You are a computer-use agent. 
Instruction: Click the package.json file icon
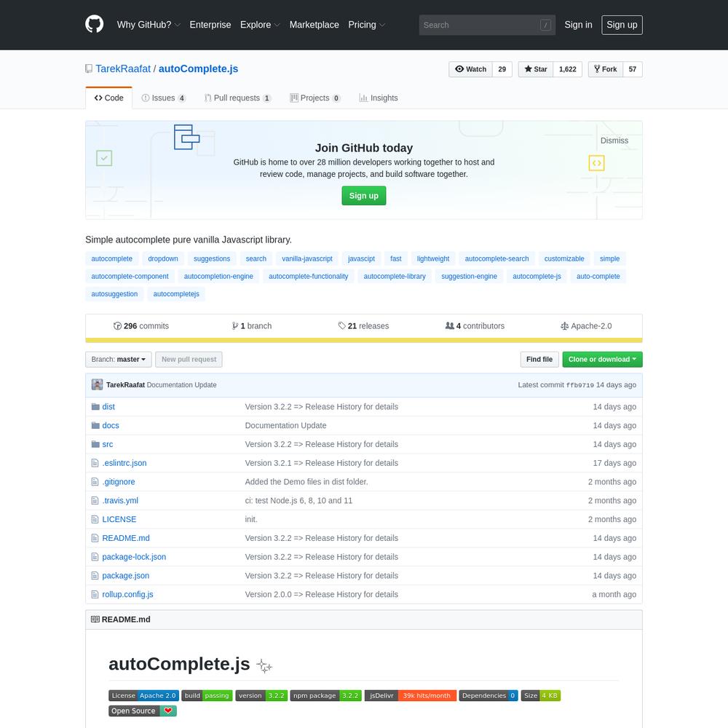point(95,576)
